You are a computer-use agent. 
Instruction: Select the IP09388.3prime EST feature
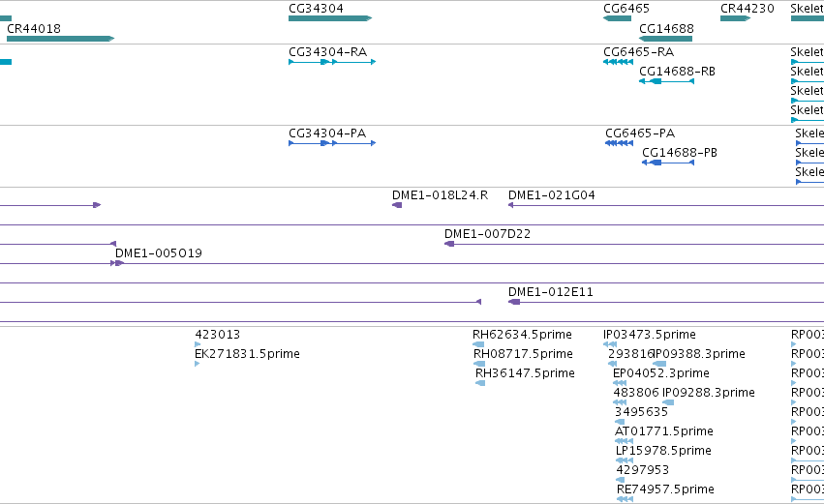coord(659,364)
